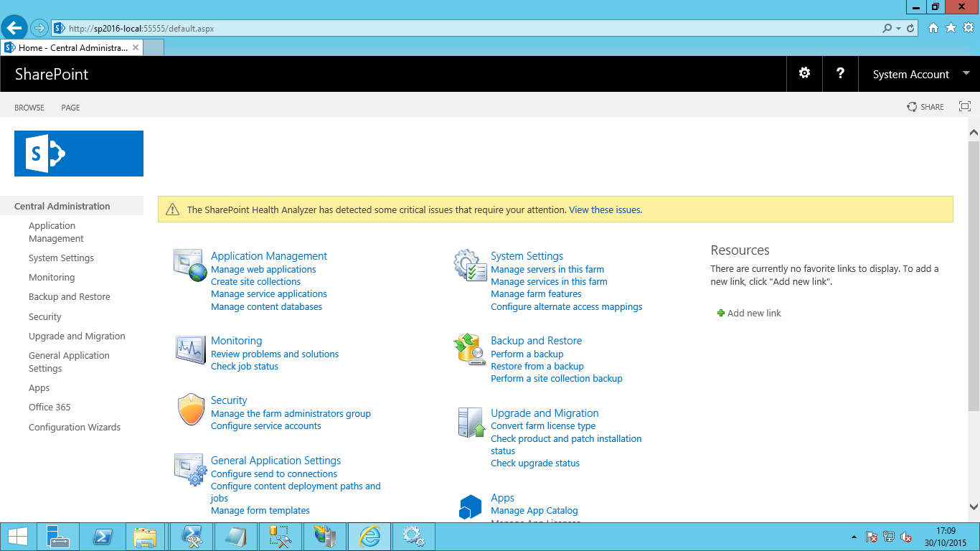Launch Windows PowerShell from the taskbar
Screen dimensions: 980x551
[102, 537]
